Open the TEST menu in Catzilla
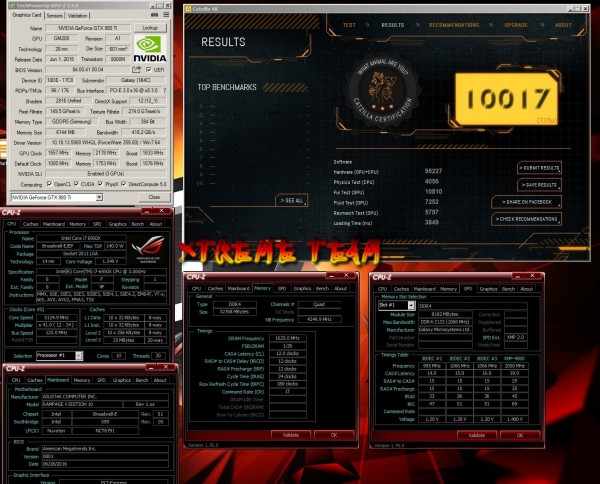600x484 pixels. [x=349, y=25]
